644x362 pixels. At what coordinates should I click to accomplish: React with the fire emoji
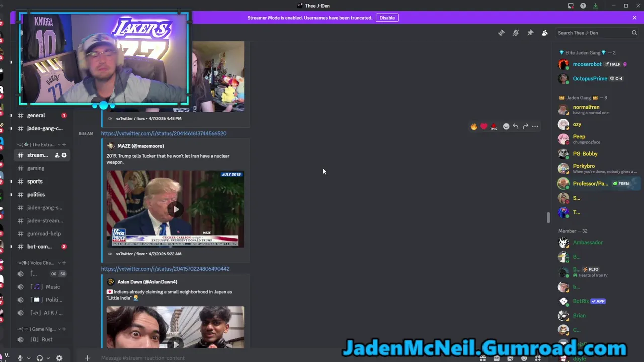[x=474, y=126]
